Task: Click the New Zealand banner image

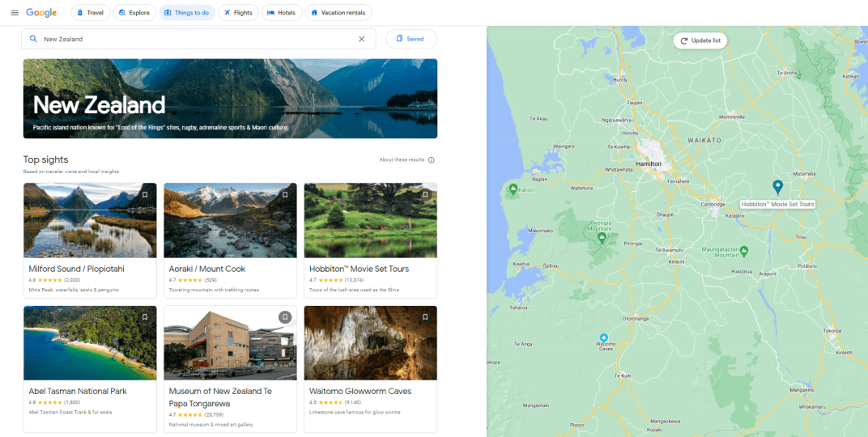Action: (230, 99)
